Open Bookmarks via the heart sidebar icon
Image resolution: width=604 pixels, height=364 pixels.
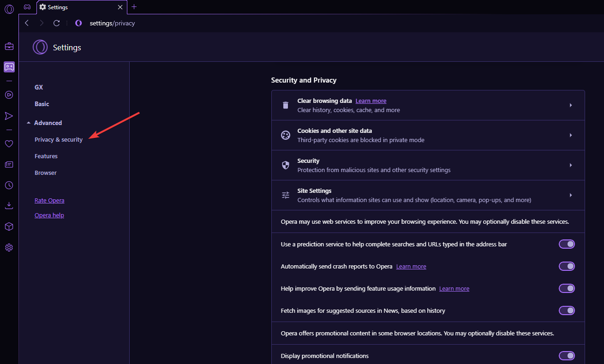click(x=9, y=143)
